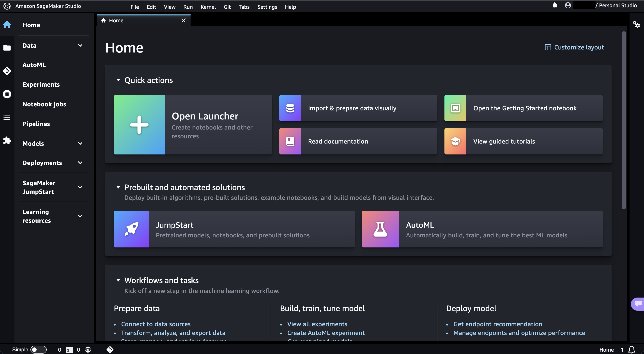Image resolution: width=644 pixels, height=354 pixels.
Task: Open the Edit menu
Action: tap(151, 7)
